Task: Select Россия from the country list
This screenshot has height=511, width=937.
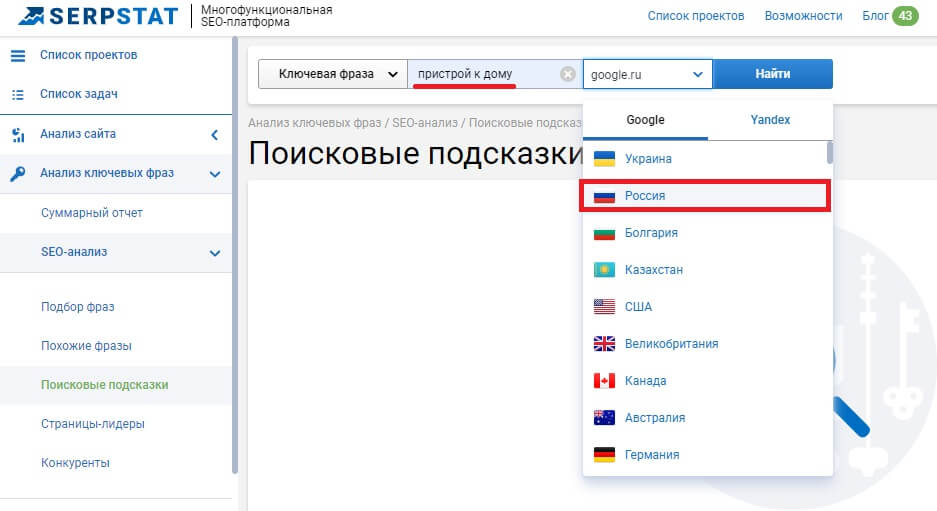Action: click(x=705, y=196)
